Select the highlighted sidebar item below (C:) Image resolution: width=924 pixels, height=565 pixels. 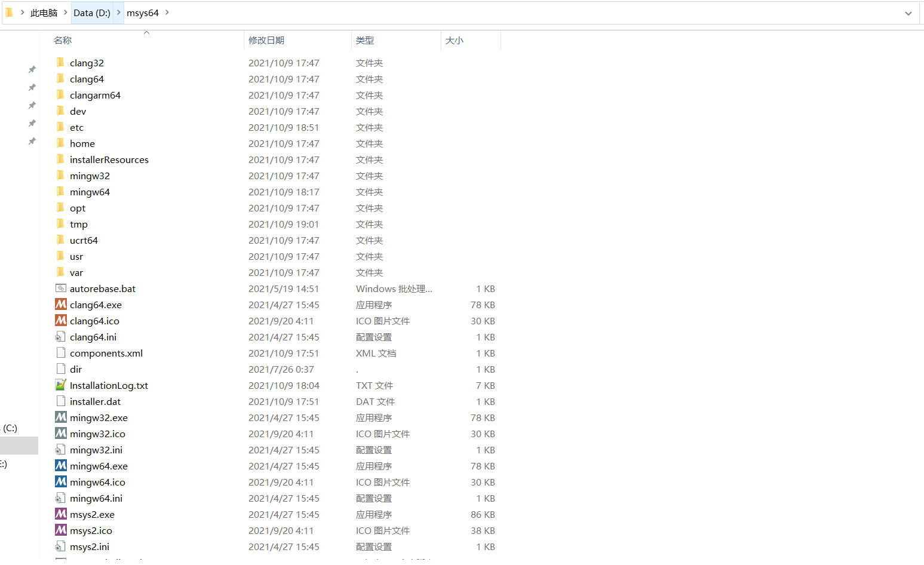pyautogui.click(x=19, y=446)
